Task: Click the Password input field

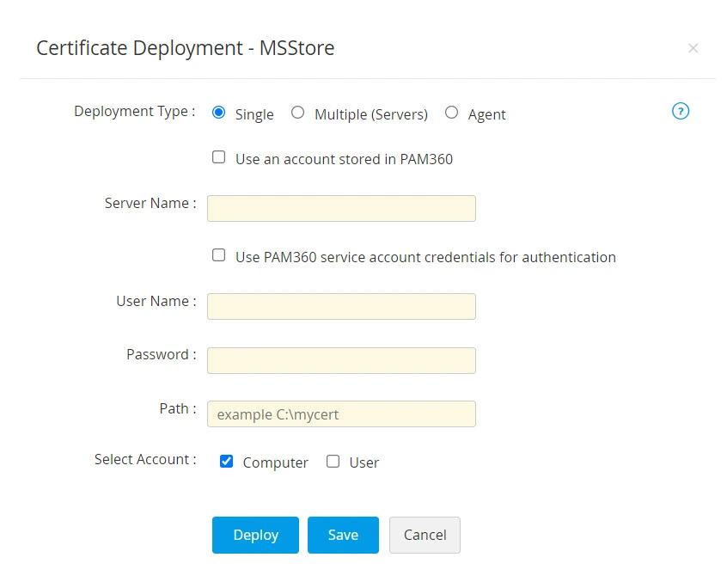Action: 341,360
